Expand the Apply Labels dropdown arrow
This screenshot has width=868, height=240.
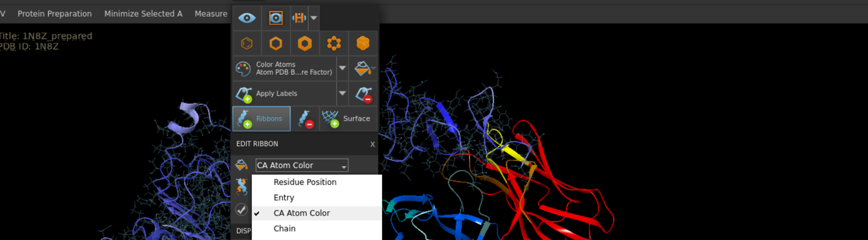tap(342, 93)
